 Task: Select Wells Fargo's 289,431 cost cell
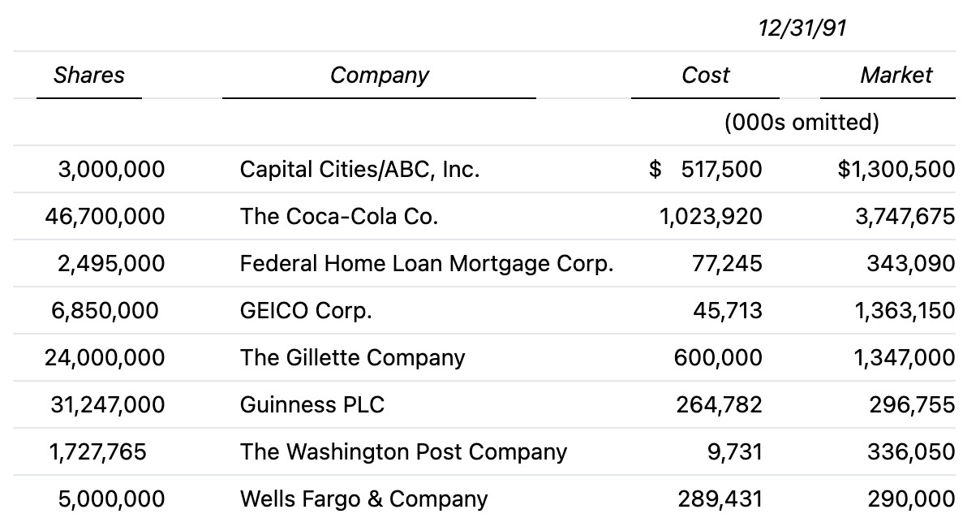[x=720, y=499]
